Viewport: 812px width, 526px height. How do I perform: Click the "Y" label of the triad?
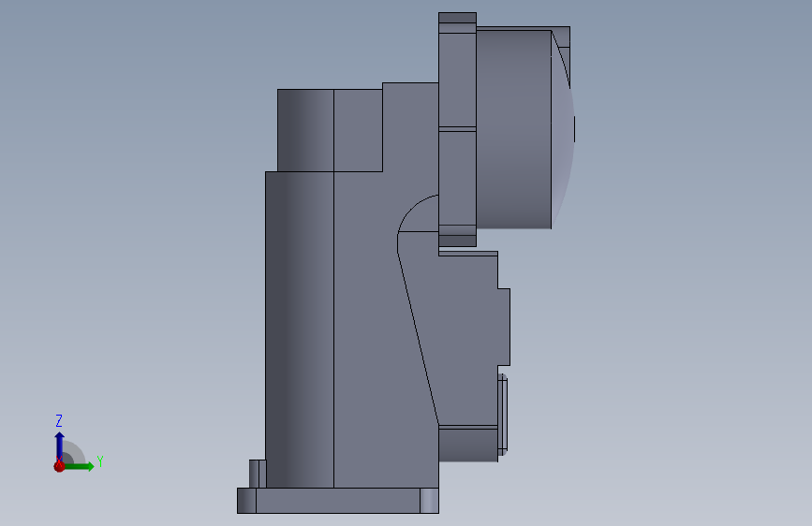[100, 461]
